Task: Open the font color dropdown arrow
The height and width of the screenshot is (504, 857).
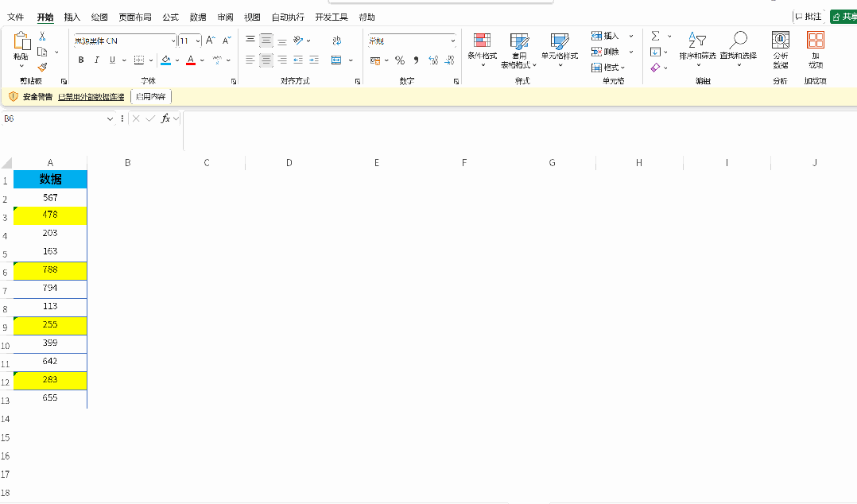Action: pos(202,60)
